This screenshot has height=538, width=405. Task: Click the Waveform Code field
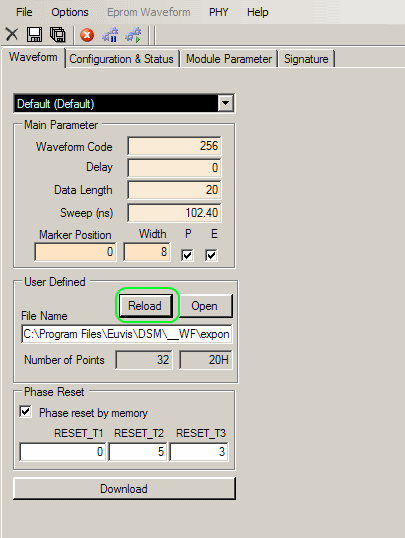click(x=174, y=146)
